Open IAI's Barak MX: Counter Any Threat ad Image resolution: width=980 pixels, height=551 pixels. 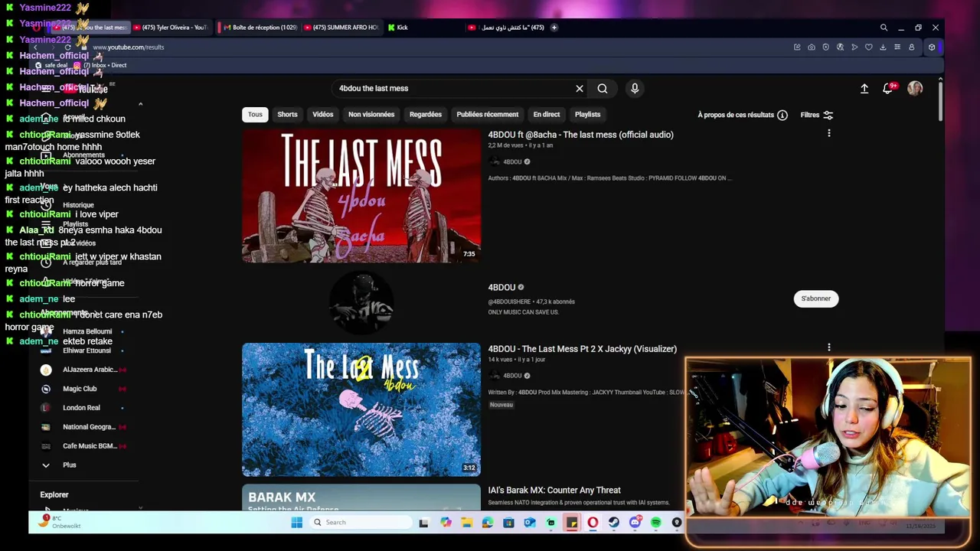click(x=554, y=491)
